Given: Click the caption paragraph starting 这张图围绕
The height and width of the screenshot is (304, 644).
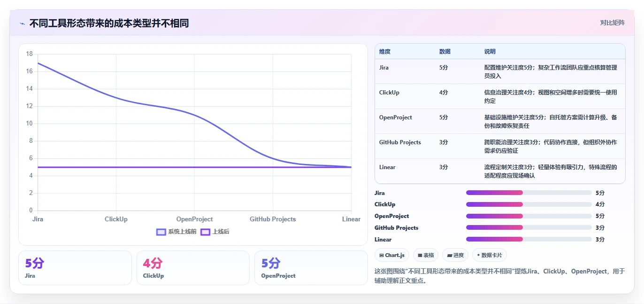Looking at the screenshot, I should [x=499, y=276].
